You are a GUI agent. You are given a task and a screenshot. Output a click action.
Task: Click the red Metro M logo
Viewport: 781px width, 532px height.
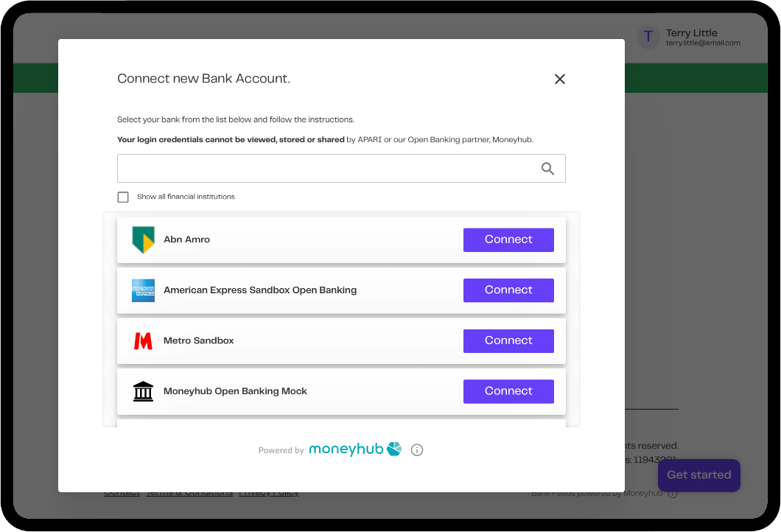[144, 341]
